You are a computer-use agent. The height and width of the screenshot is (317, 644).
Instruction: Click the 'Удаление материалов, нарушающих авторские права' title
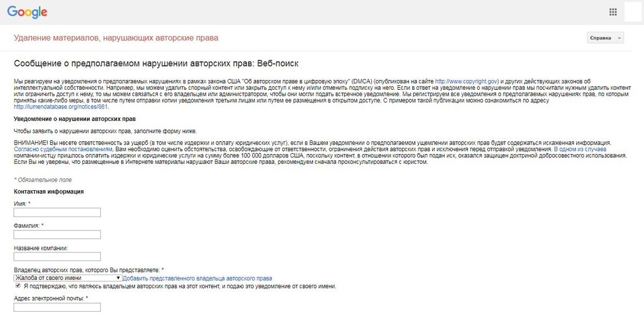pos(116,38)
